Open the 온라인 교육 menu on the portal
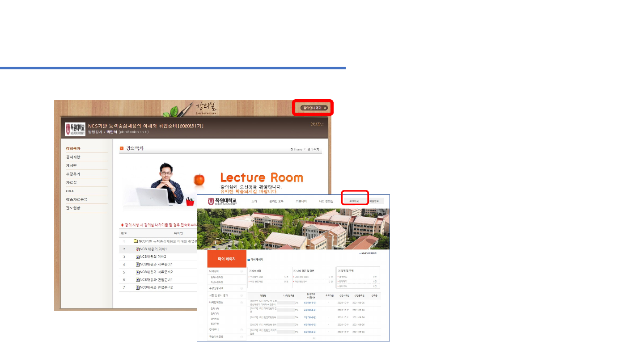The image size is (644, 362). pyautogui.click(x=276, y=202)
